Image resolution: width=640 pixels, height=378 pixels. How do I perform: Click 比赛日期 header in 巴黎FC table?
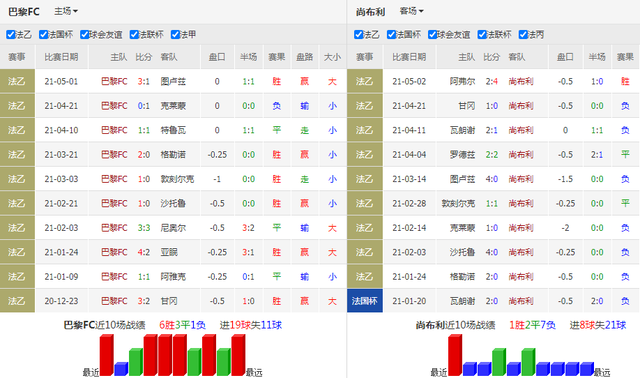(x=61, y=57)
